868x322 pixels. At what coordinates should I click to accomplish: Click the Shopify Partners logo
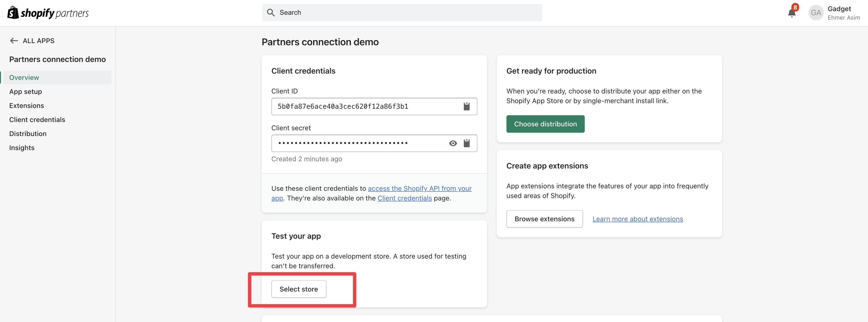pyautogui.click(x=48, y=13)
